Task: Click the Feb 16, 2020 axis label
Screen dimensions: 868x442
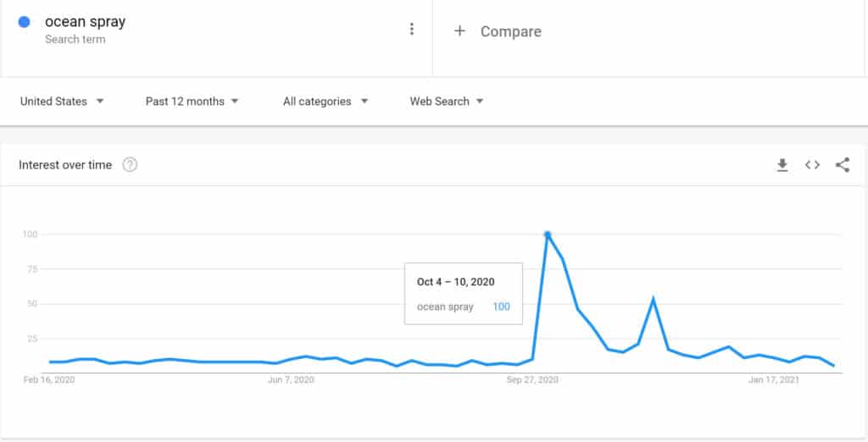Action: (49, 380)
